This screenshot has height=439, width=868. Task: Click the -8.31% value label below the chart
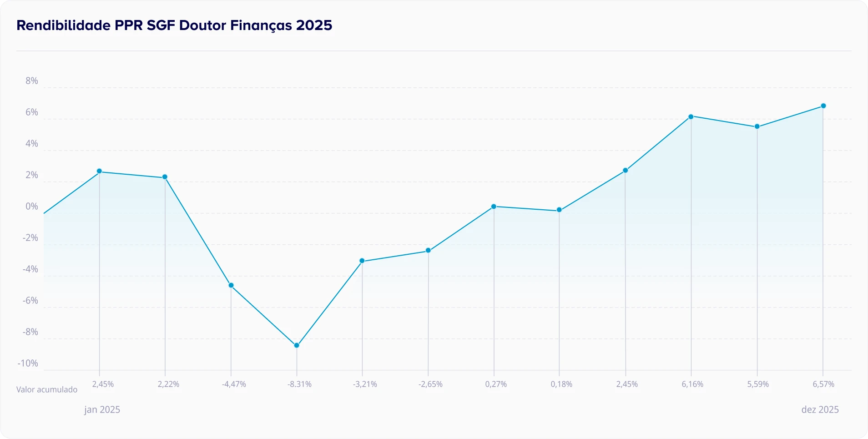pos(299,384)
